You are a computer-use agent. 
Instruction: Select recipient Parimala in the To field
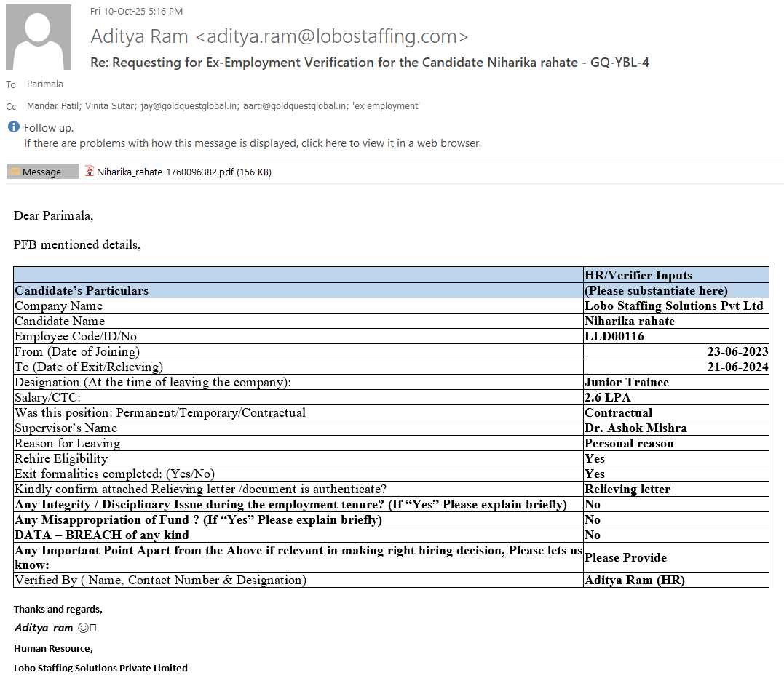(x=45, y=84)
